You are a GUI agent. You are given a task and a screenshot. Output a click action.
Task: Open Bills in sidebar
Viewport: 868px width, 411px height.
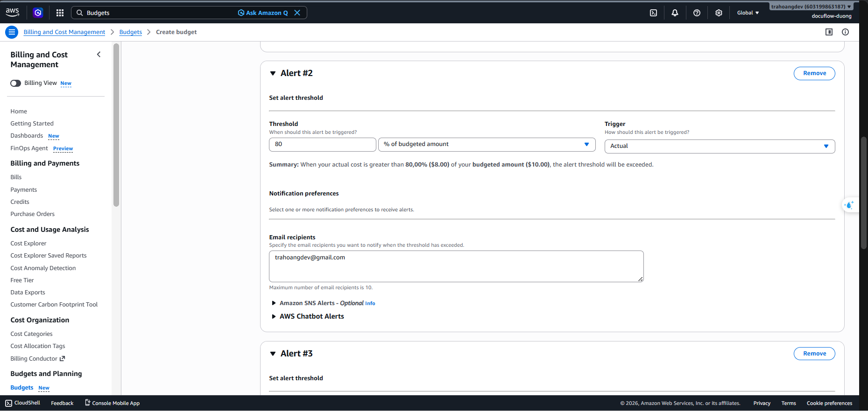point(16,177)
